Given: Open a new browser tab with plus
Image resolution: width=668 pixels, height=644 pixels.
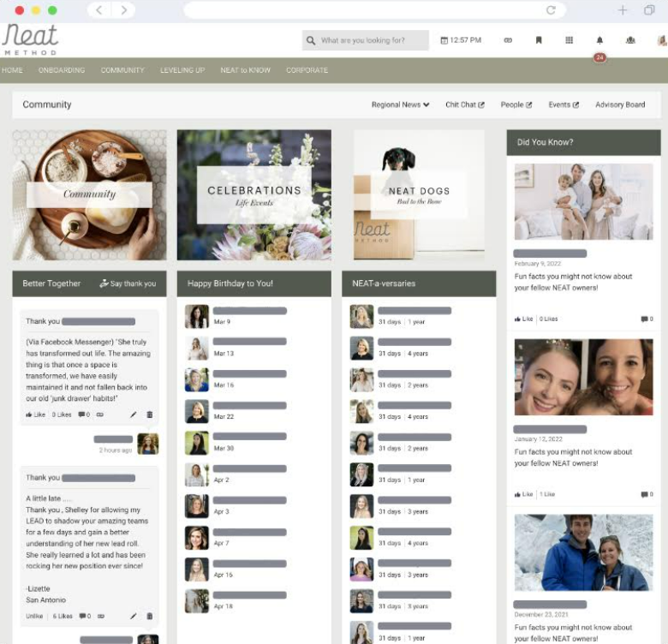Looking at the screenshot, I should (623, 9).
